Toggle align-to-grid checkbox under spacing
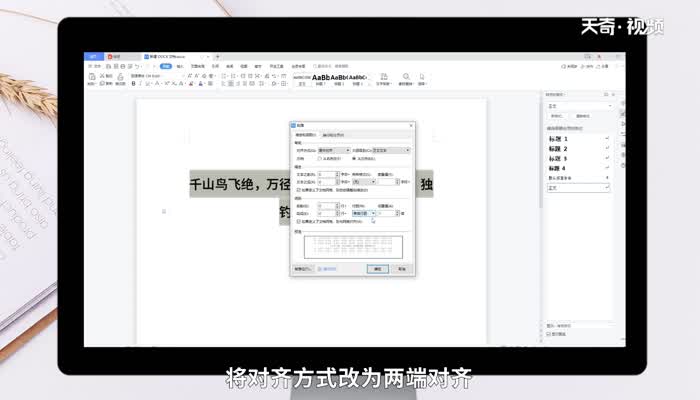This screenshot has width=700, height=400. [299, 221]
